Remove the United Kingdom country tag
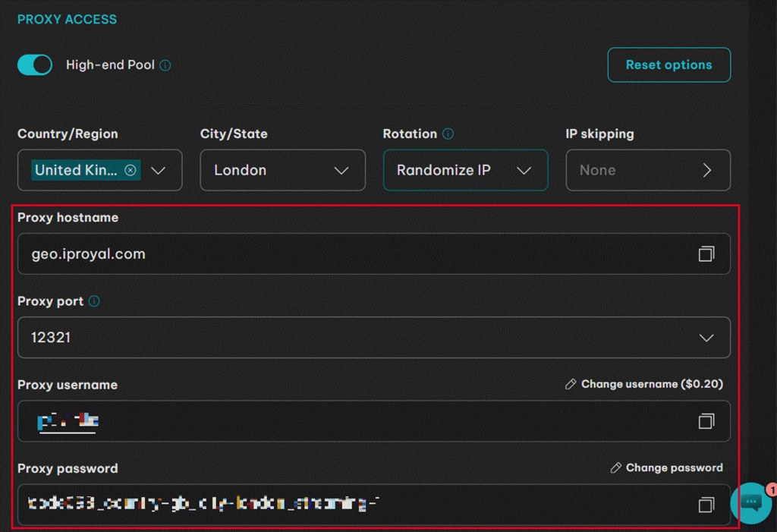Screen dimensions: 777x532 (x=131, y=170)
